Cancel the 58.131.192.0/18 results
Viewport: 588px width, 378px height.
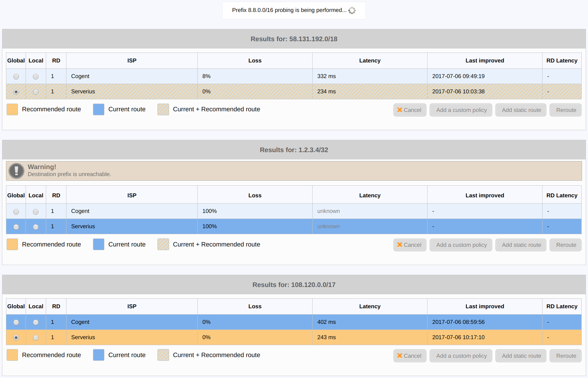click(410, 110)
